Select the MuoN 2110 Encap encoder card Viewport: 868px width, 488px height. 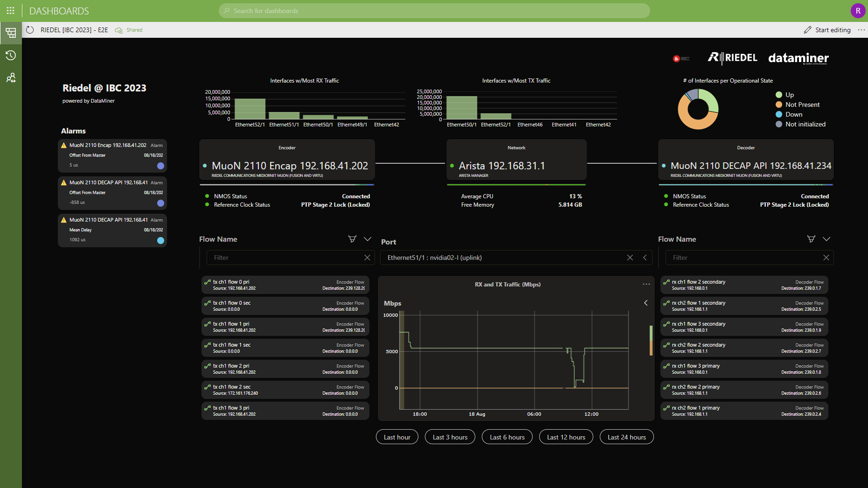click(x=287, y=160)
